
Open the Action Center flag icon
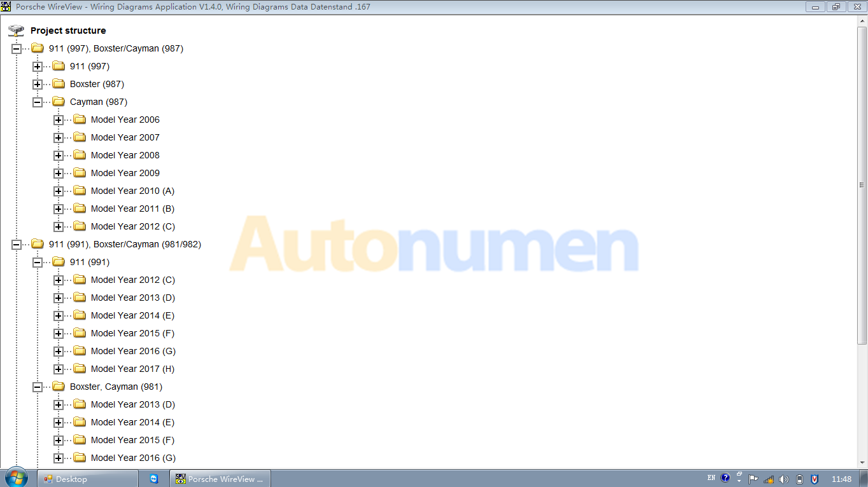pyautogui.click(x=753, y=479)
